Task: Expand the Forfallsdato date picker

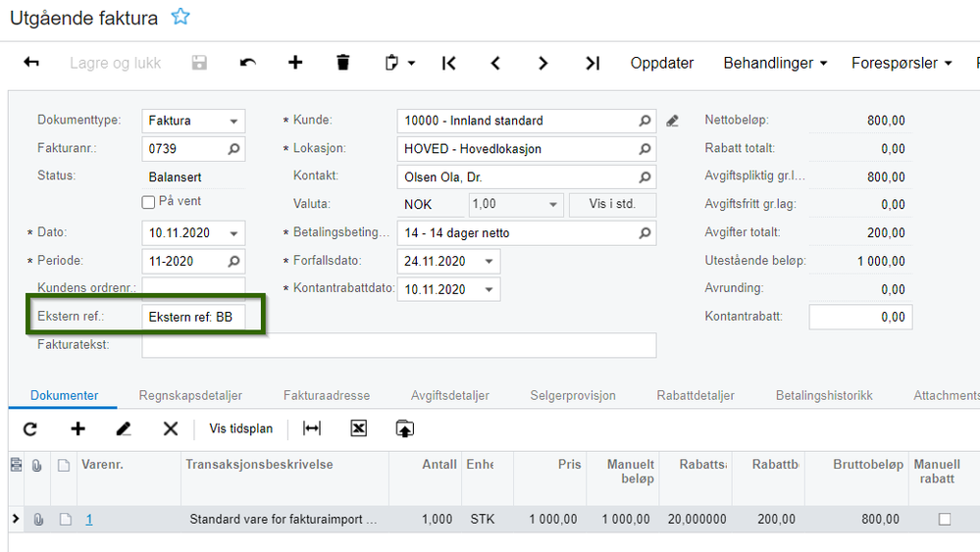Action: [x=489, y=262]
